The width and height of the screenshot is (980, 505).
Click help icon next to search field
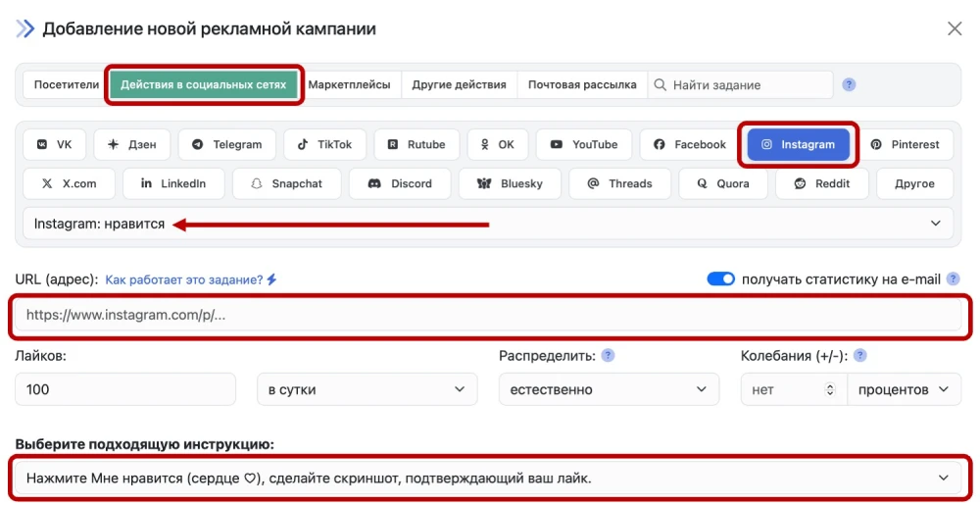click(x=850, y=85)
